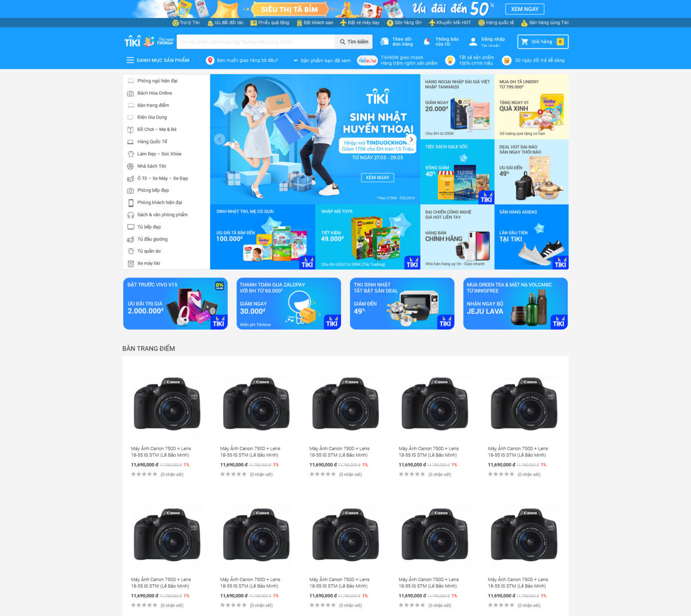Expand Danh mục sản phẩm hamburger menu
This screenshot has width=691, height=616.
157,60
